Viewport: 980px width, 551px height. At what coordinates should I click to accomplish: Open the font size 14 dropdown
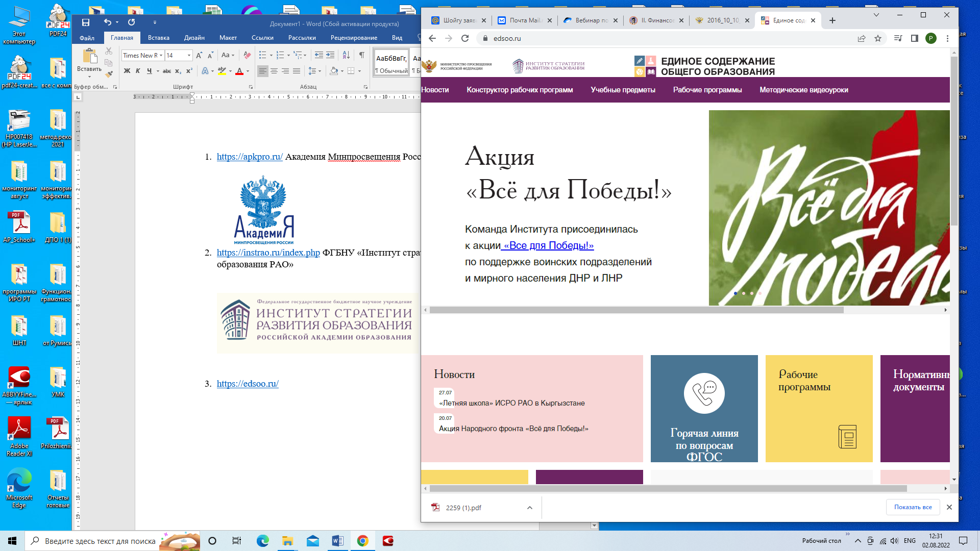tap(189, 55)
